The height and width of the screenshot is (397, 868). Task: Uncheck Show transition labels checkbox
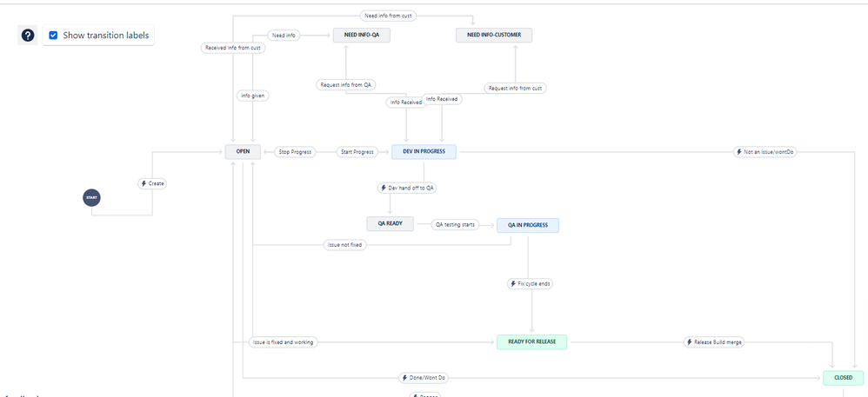(53, 36)
